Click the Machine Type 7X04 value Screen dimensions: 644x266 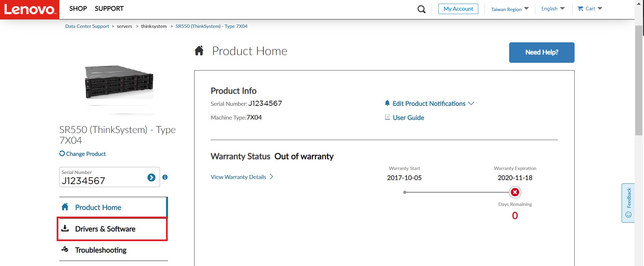254,118
